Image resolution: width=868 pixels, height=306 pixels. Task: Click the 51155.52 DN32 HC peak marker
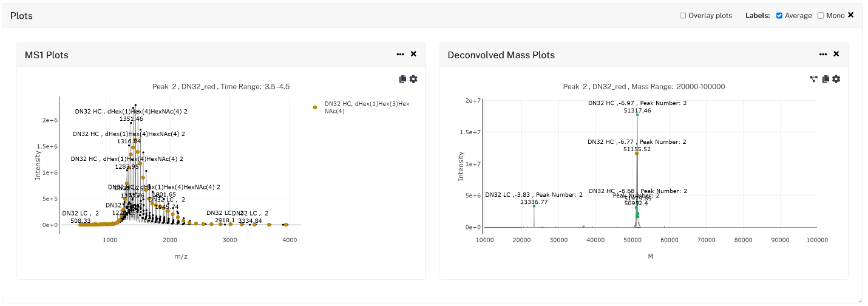click(x=637, y=154)
